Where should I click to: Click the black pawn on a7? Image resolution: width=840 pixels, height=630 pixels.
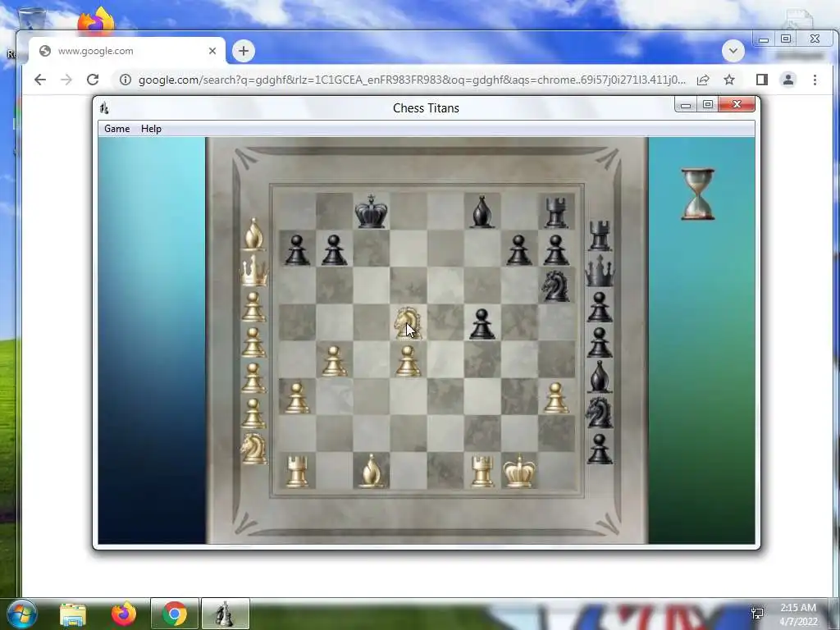(x=297, y=250)
